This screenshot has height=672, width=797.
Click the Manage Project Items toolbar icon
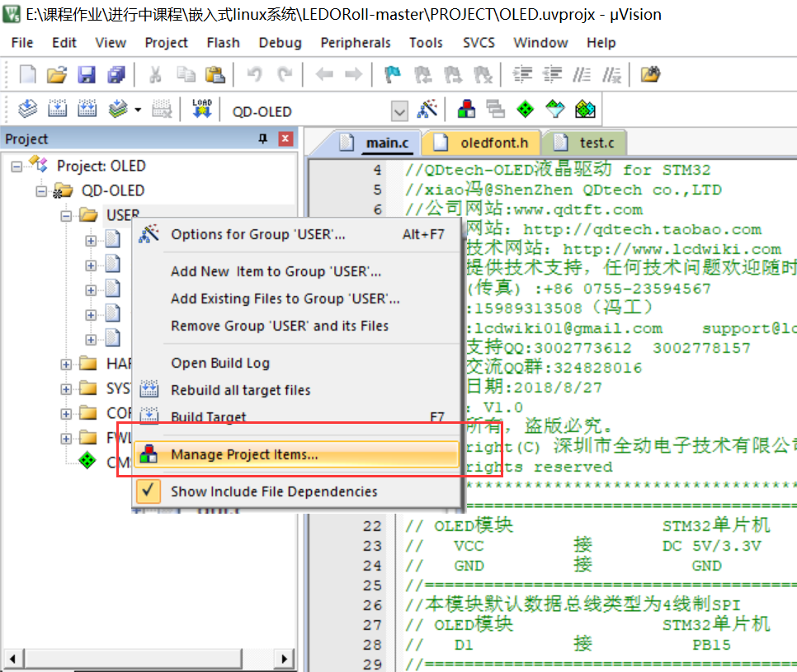point(465,109)
